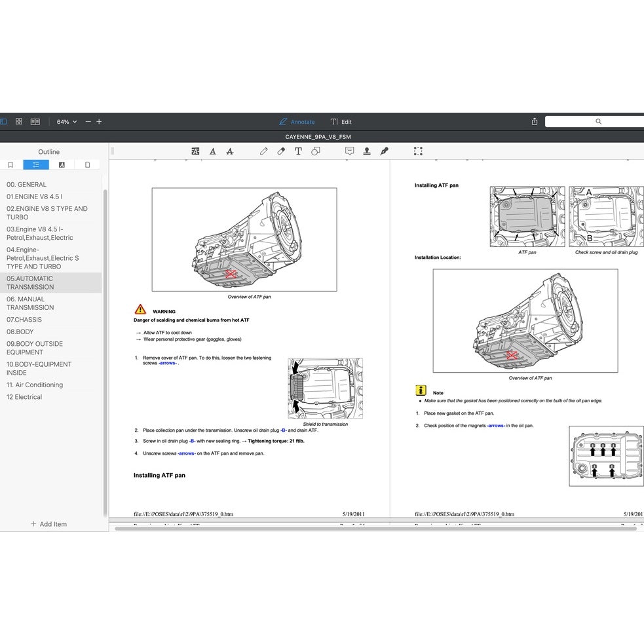Choose the underline text annotation tool
The image size is (644, 644).
click(212, 151)
